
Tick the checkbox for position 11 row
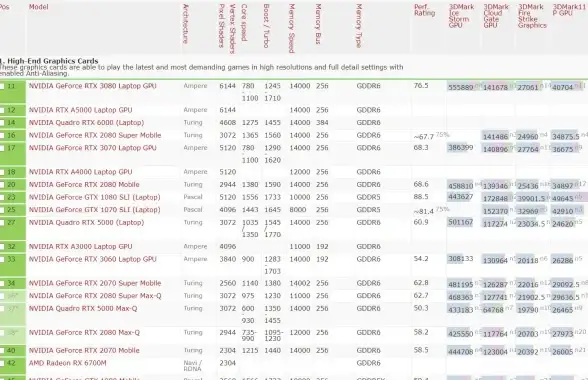2,87
